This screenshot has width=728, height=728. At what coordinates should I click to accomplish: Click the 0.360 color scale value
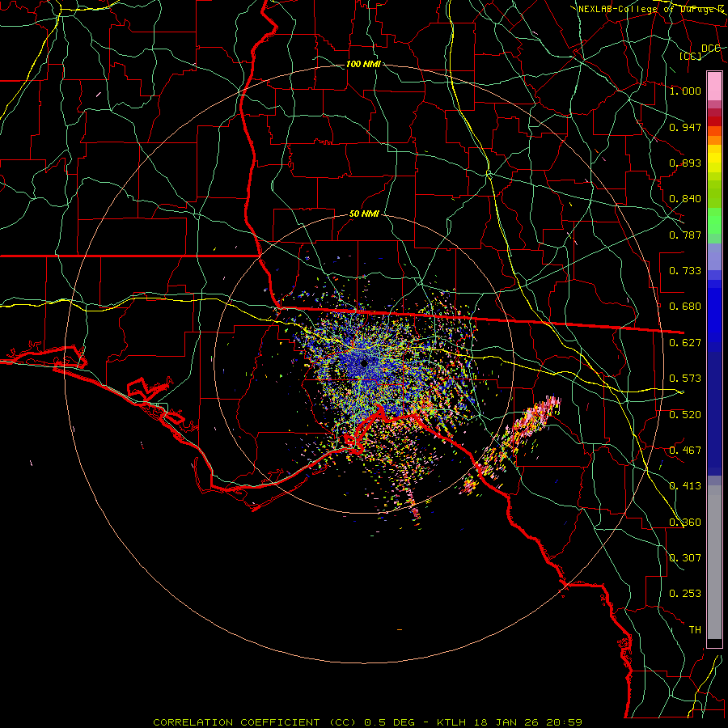[685, 523]
